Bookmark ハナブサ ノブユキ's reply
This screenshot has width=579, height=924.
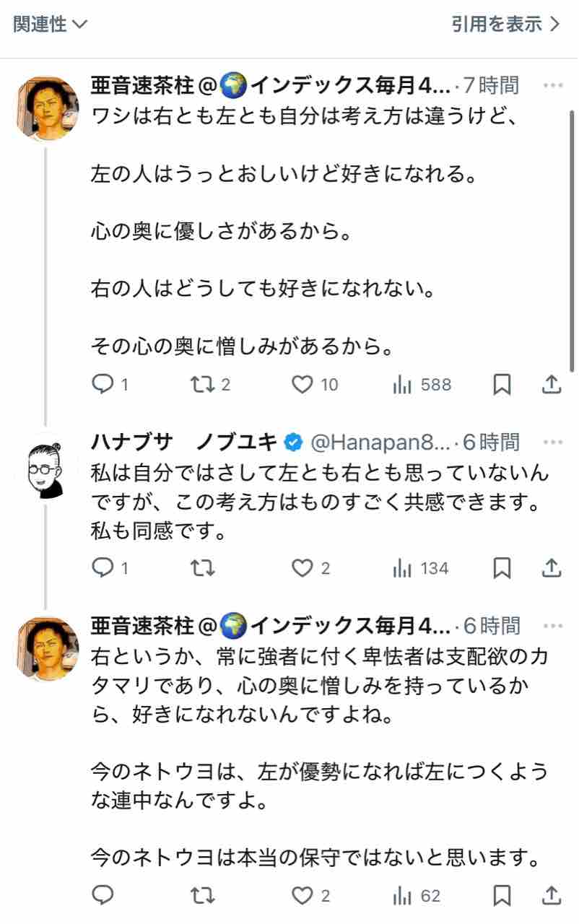(x=502, y=568)
